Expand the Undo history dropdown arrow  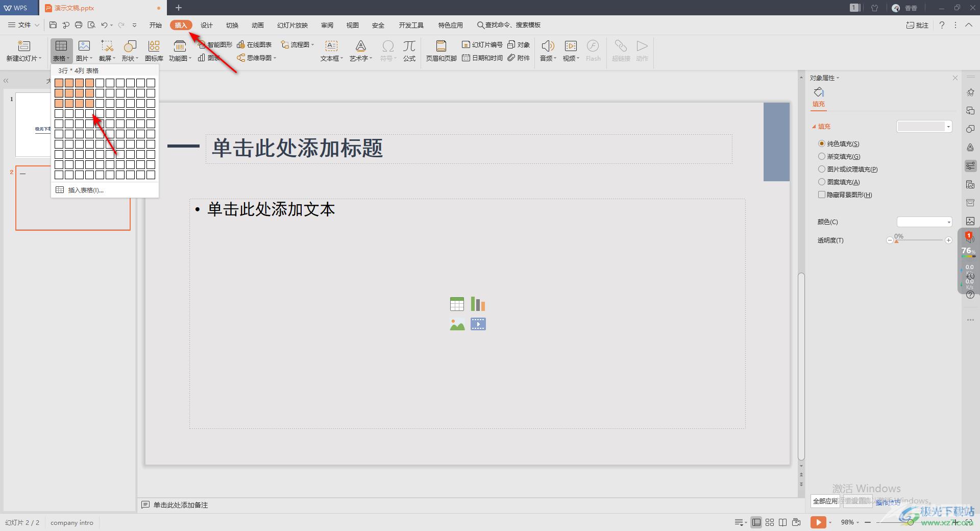coord(112,25)
